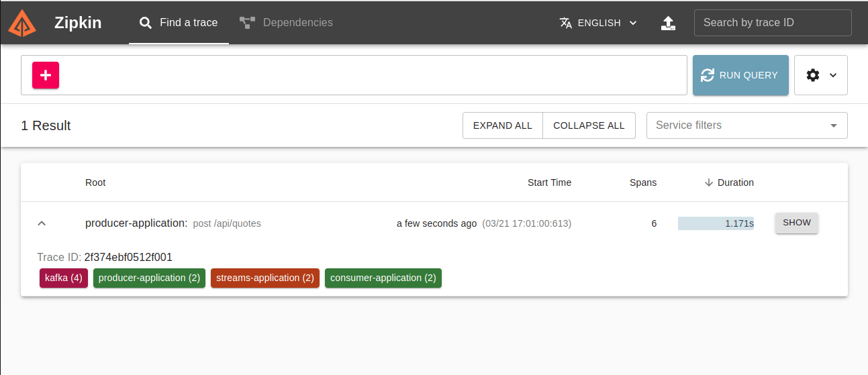The width and height of the screenshot is (868, 375).
Task: Click the kafka (4) service badge
Action: (64, 278)
